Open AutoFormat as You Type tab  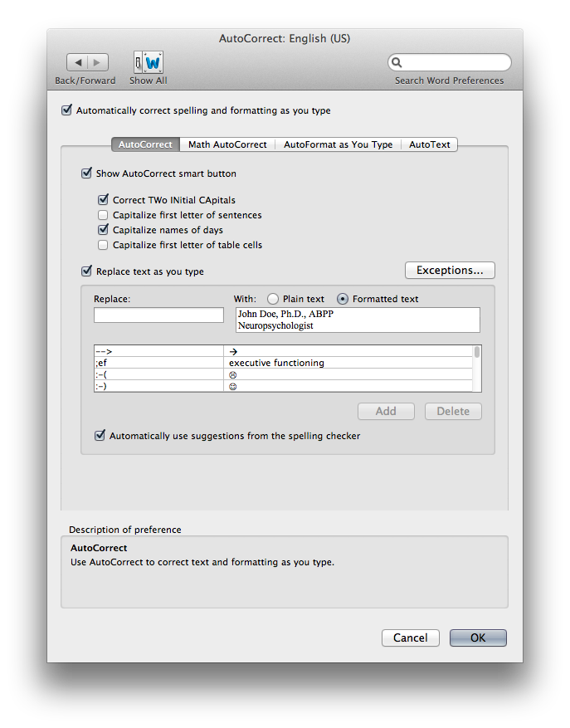[x=338, y=144]
